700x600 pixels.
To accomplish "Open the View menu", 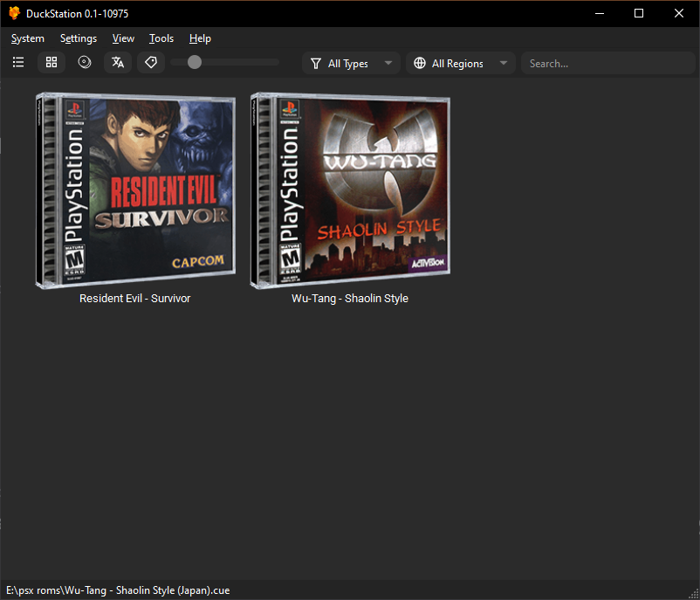I will coord(123,39).
